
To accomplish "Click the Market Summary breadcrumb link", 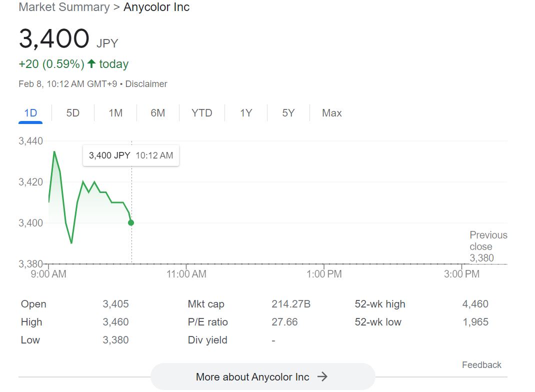I will [64, 7].
